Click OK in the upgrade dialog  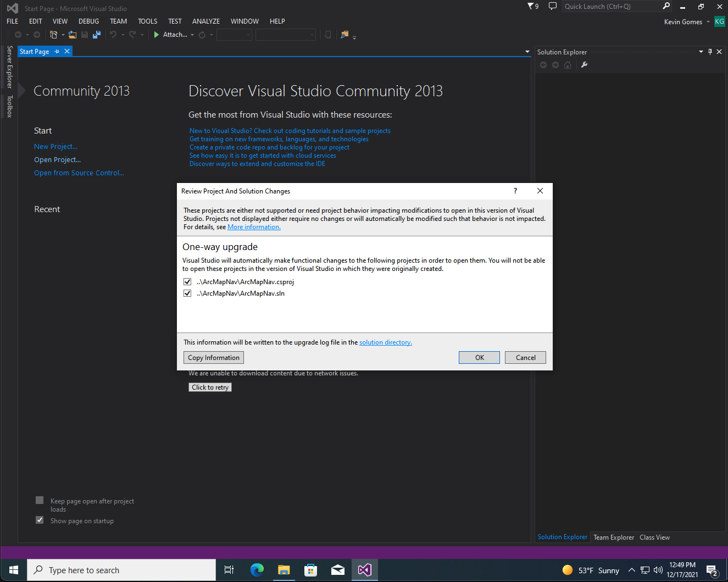(x=479, y=357)
